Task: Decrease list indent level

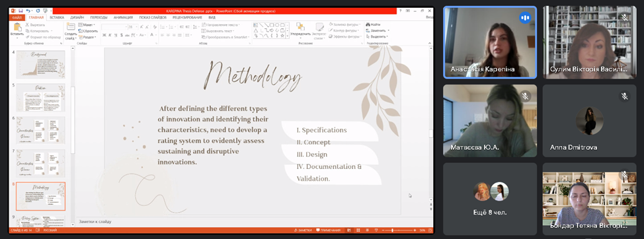Action: (x=181, y=27)
